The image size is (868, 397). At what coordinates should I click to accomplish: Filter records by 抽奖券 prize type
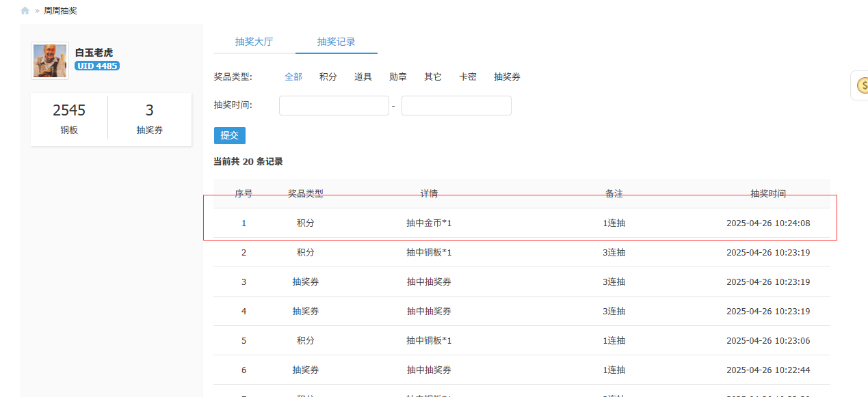(x=506, y=77)
